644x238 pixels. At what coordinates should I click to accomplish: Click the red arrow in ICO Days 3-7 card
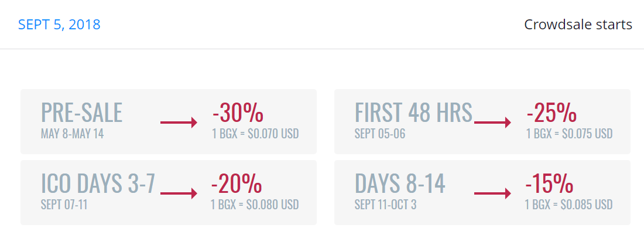179,193
